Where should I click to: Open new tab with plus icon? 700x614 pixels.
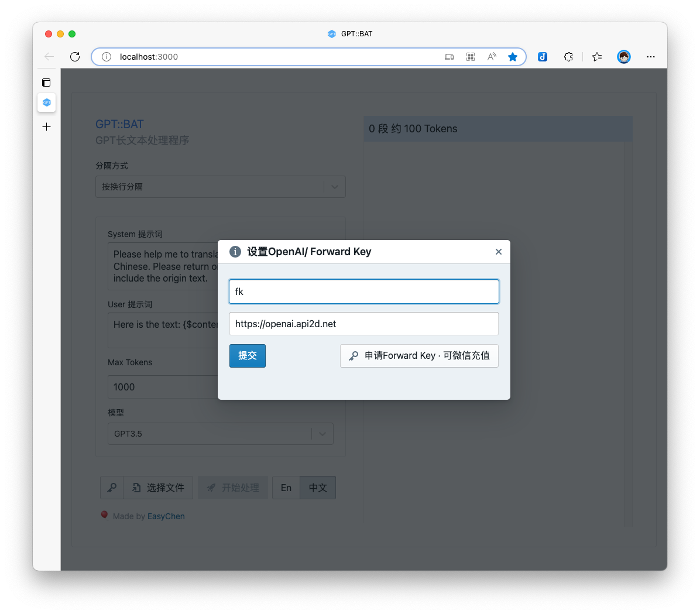coord(46,127)
